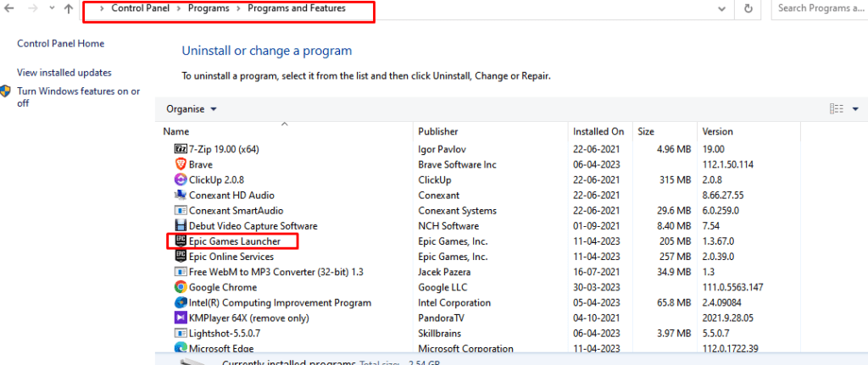Screen dimensions: 868x365
Task: Change the view layout icon
Action: click(x=837, y=109)
